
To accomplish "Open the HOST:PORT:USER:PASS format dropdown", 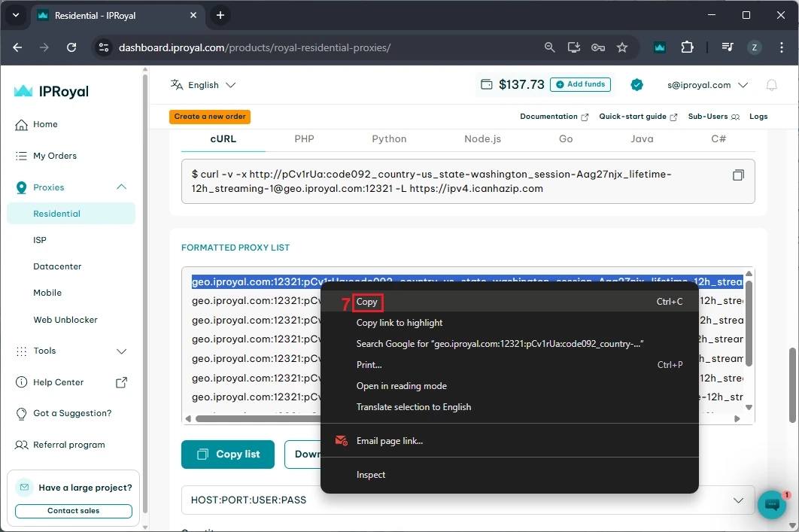I will pyautogui.click(x=467, y=500).
